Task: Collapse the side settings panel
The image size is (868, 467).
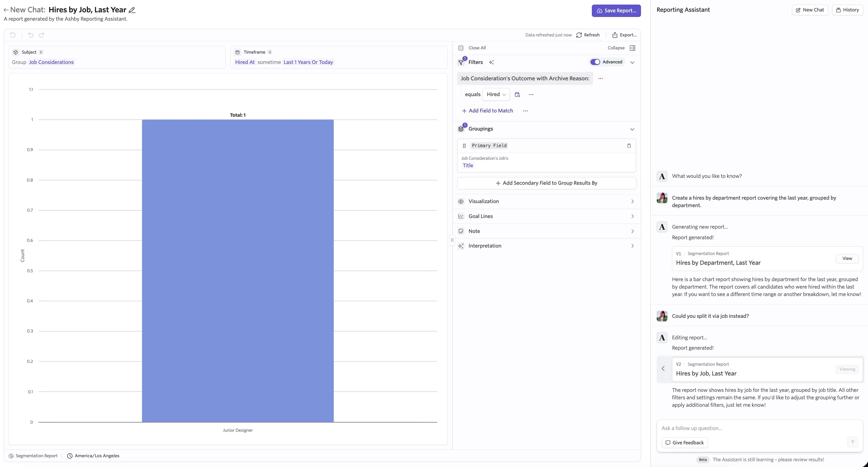Action: 621,48
